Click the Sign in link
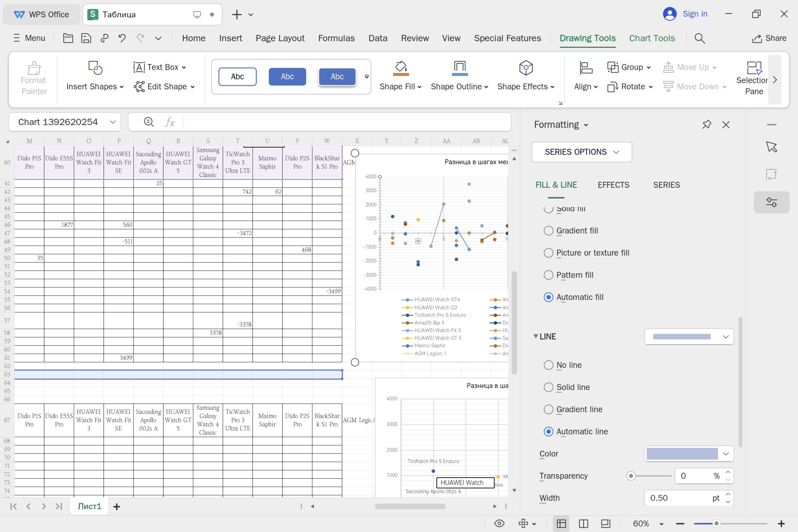The height and width of the screenshot is (532, 798). (x=695, y=14)
